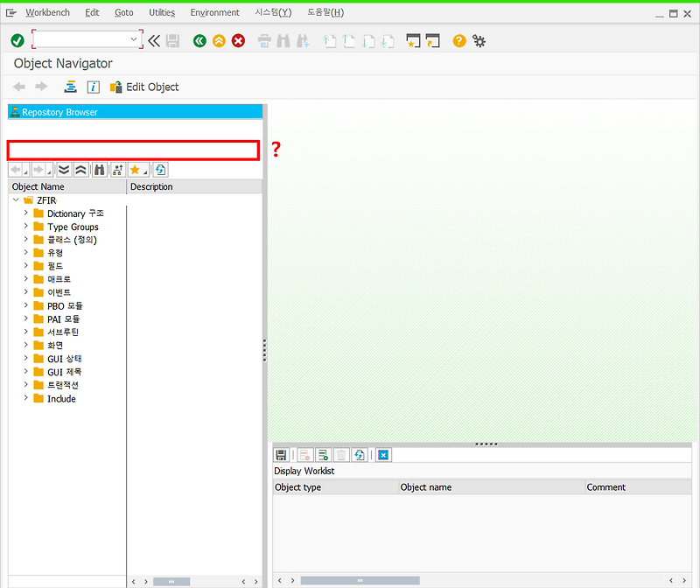
Task: Click the empty object name input field
Action: point(131,150)
